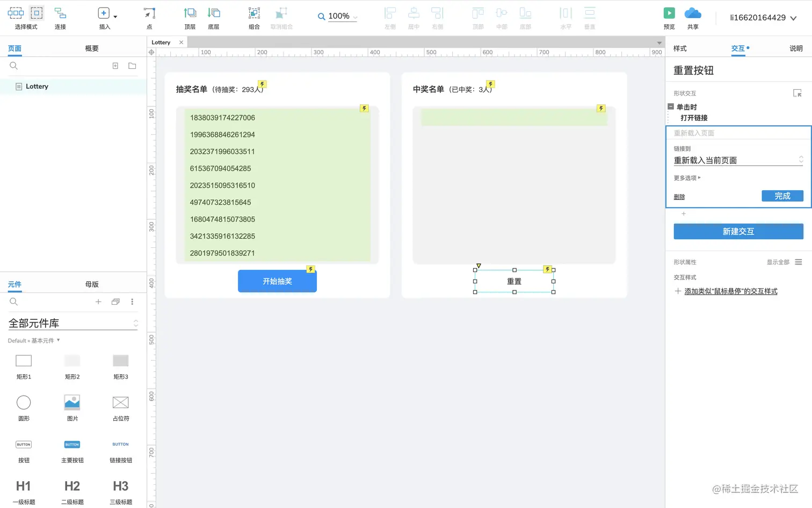Close the Lottery canvas tab
The height and width of the screenshot is (508, 812).
(x=181, y=42)
